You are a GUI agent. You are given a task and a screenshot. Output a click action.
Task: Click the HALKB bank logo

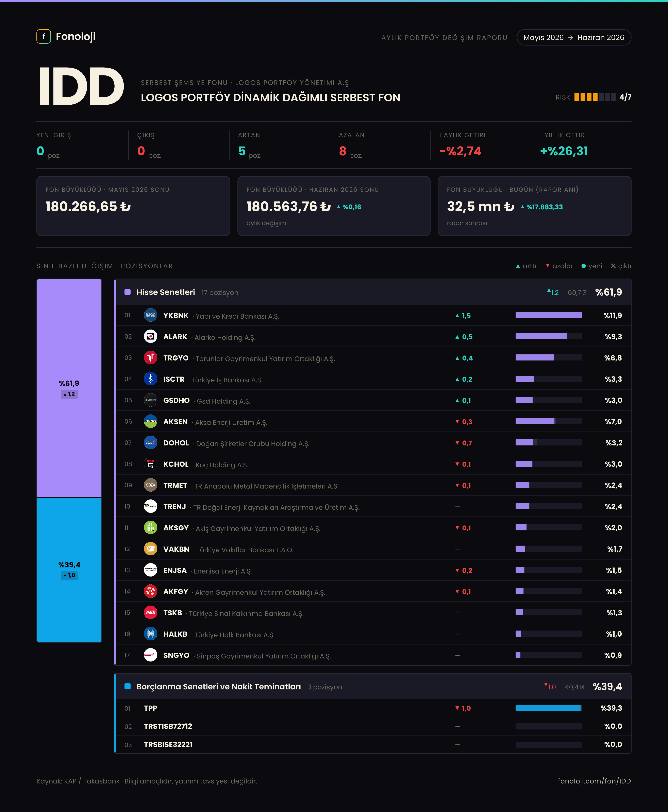pyautogui.click(x=150, y=634)
